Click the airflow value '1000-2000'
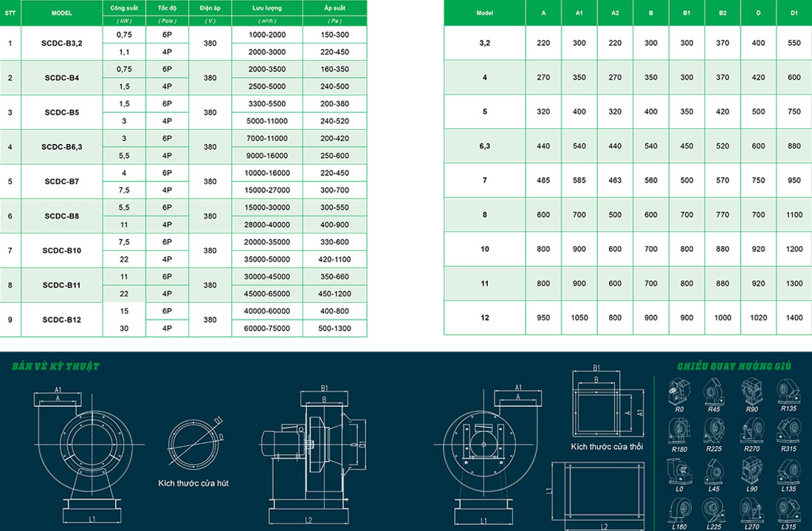812x531 pixels. [266, 35]
